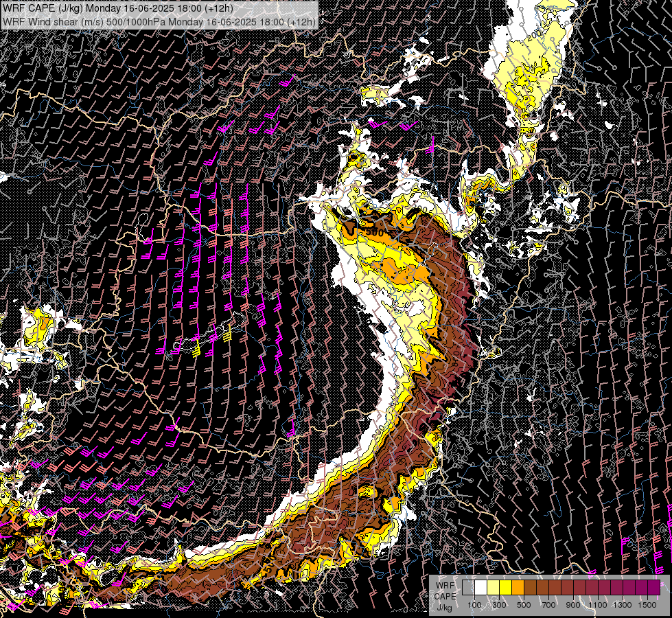The image size is (672, 618).
Task: Click the '1500' legend value
Action: click(x=647, y=605)
